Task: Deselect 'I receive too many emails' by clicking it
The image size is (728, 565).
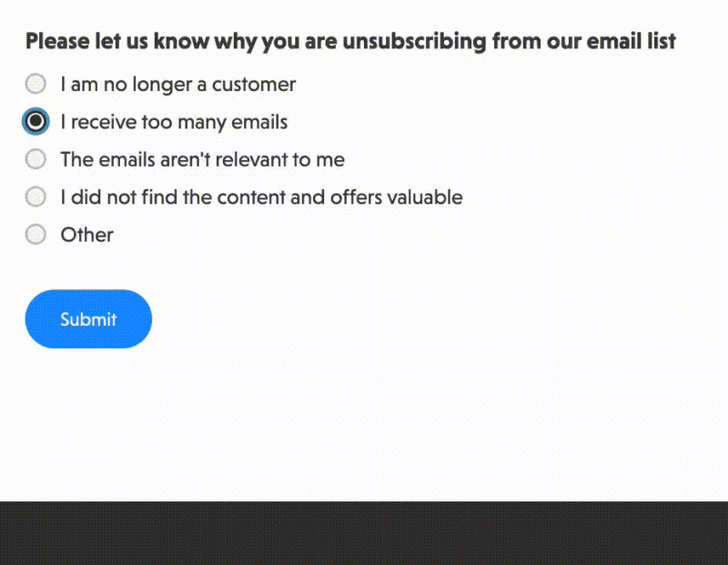Action: coord(173,121)
